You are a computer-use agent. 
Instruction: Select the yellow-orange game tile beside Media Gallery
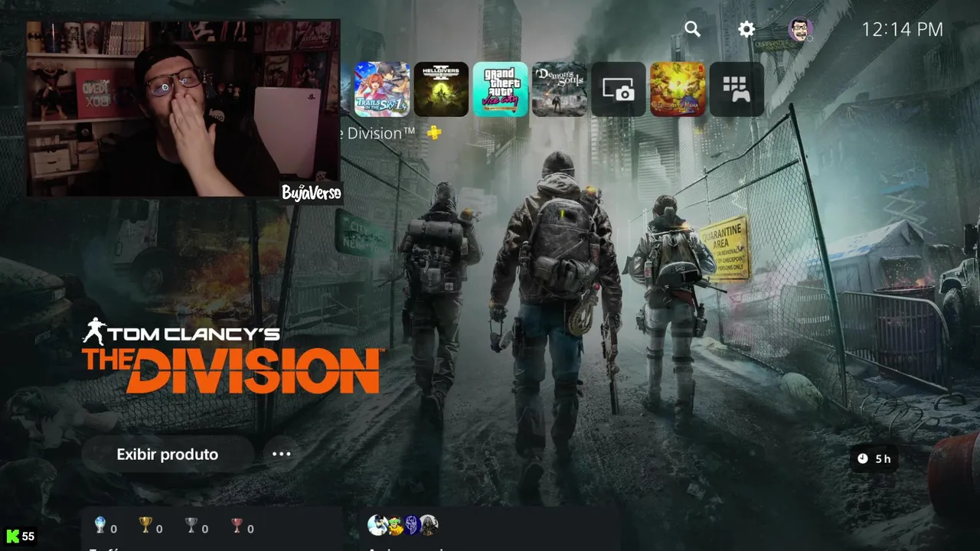click(678, 90)
